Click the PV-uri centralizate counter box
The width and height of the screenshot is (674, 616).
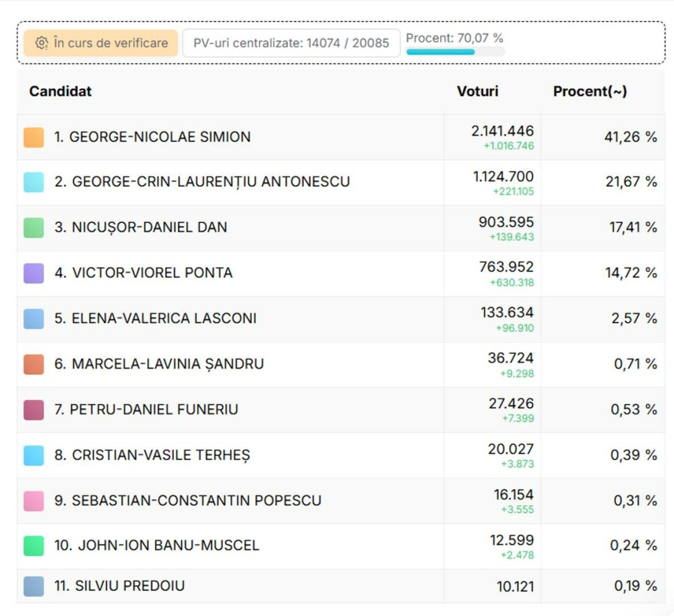point(291,43)
